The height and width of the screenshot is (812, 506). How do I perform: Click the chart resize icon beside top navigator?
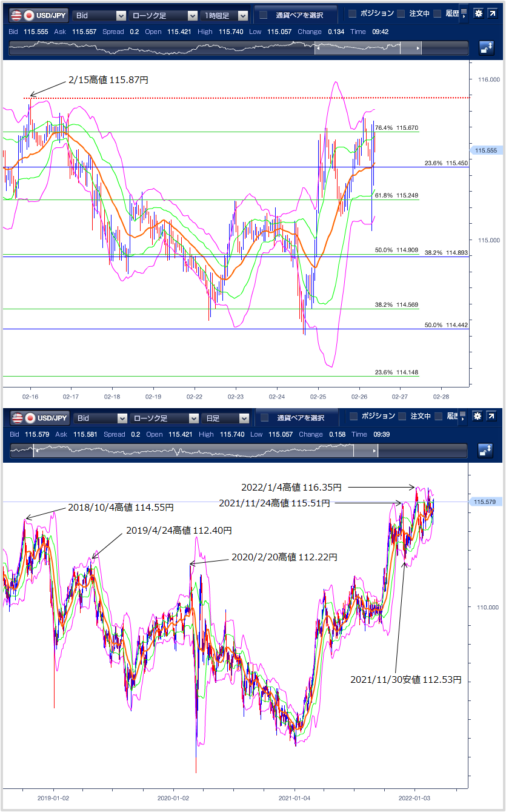click(486, 49)
